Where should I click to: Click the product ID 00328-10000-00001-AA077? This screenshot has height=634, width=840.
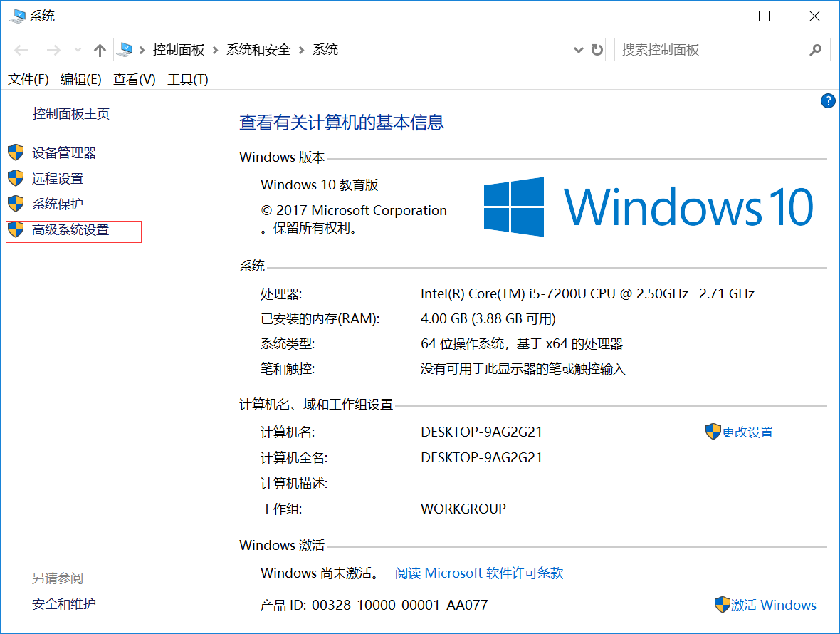coord(399,605)
